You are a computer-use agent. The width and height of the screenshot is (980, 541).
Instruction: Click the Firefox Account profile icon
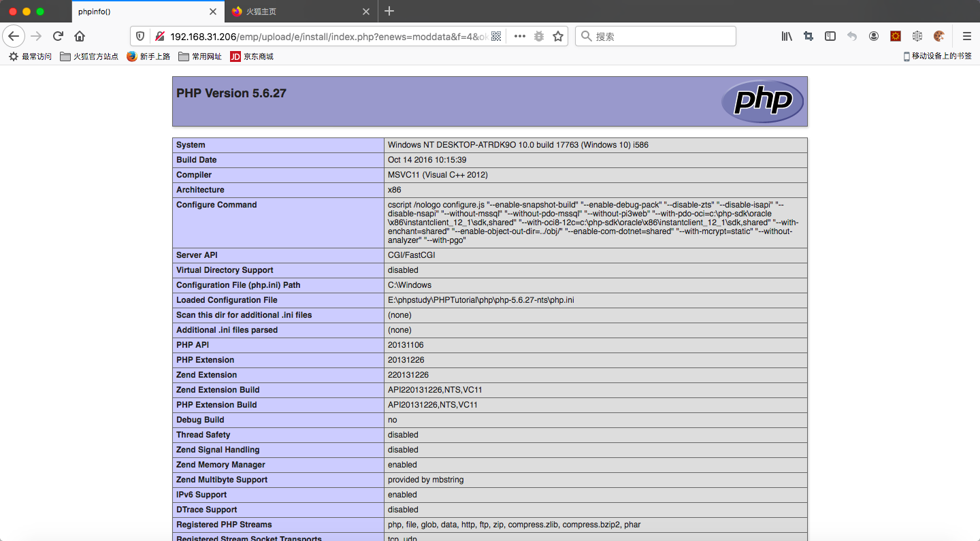(874, 36)
